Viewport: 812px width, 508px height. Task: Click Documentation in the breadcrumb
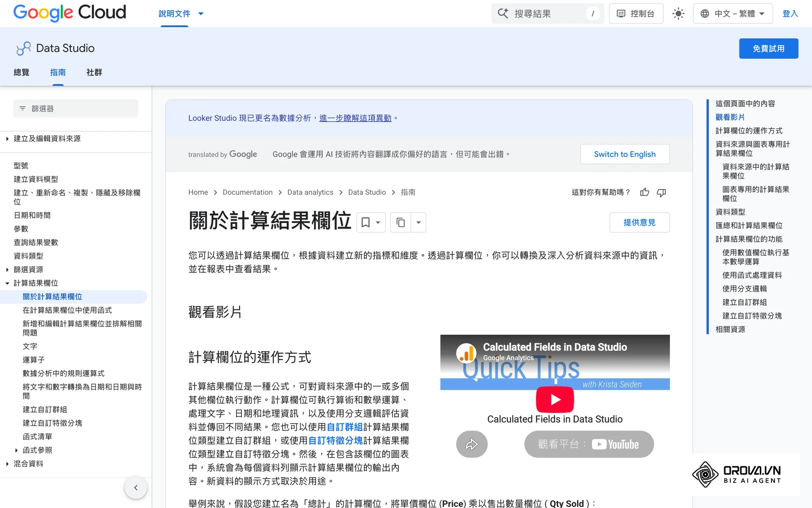pyautogui.click(x=248, y=193)
